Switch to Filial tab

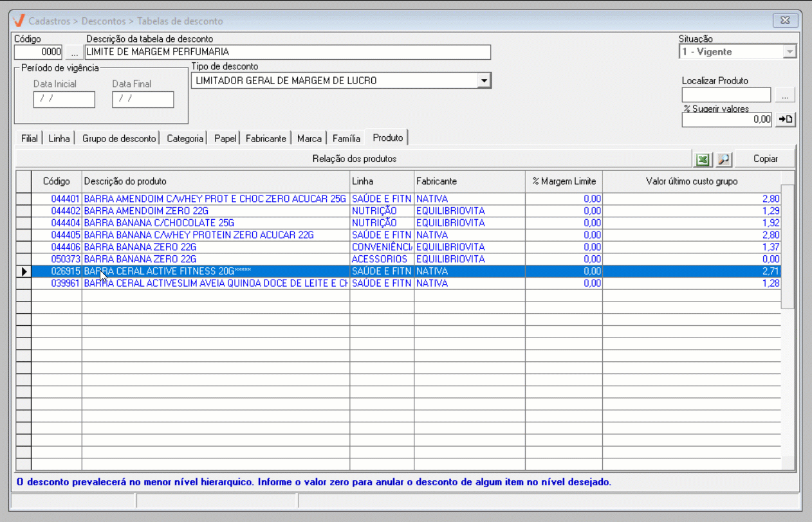pyautogui.click(x=30, y=138)
